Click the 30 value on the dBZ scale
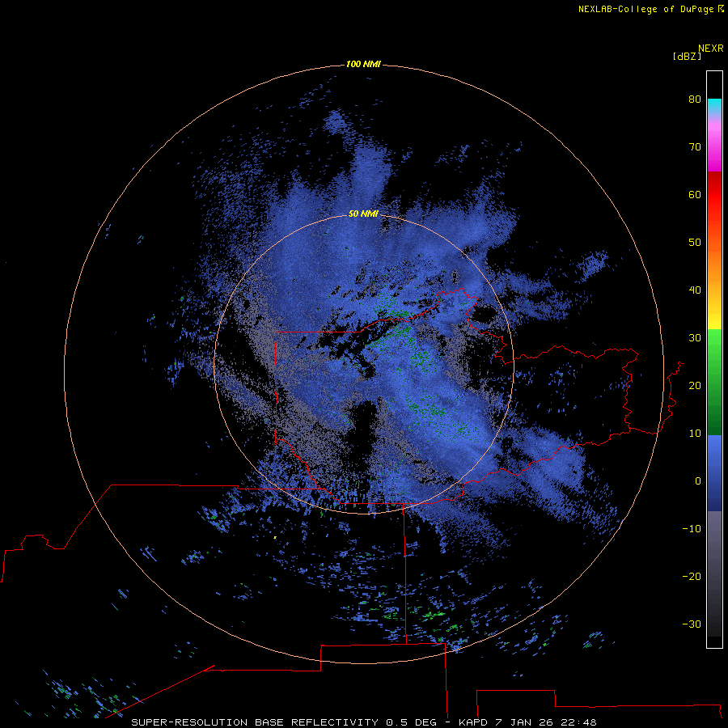 tap(695, 338)
